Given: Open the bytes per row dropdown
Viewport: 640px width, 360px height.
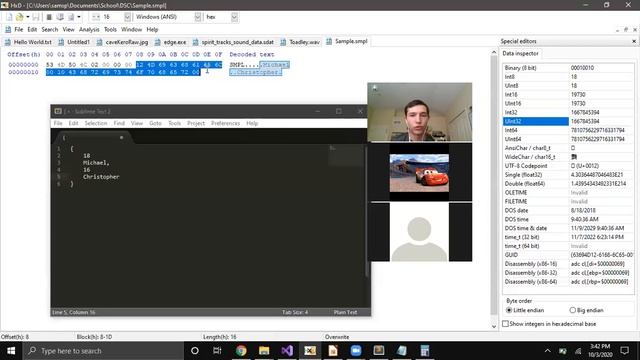Looking at the screenshot, I should click(127, 17).
